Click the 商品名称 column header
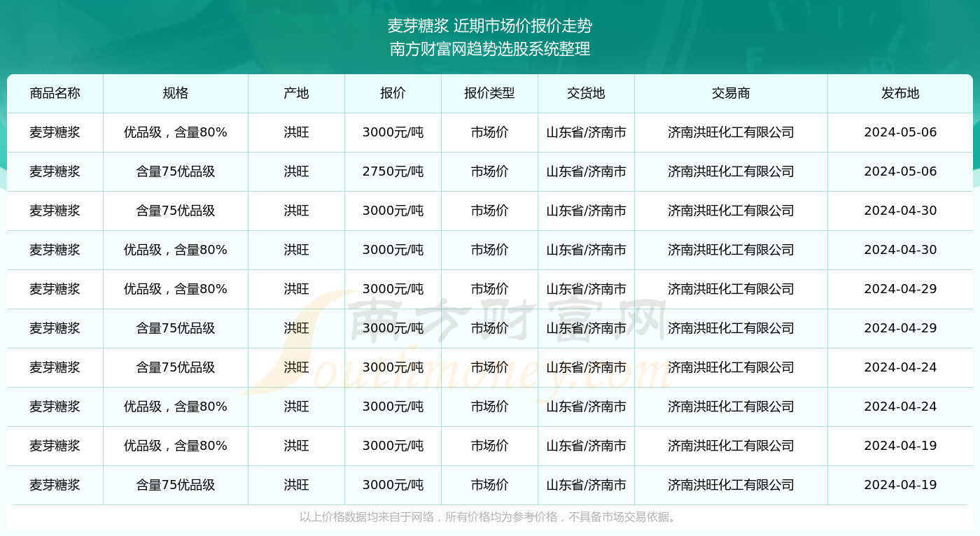The height and width of the screenshot is (536, 980). (x=55, y=94)
